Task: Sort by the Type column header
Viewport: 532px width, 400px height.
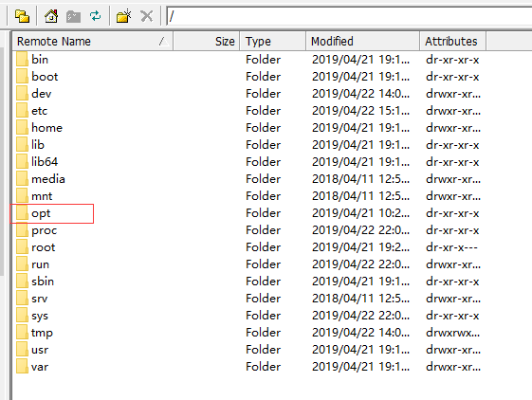Action: pyautogui.click(x=273, y=42)
